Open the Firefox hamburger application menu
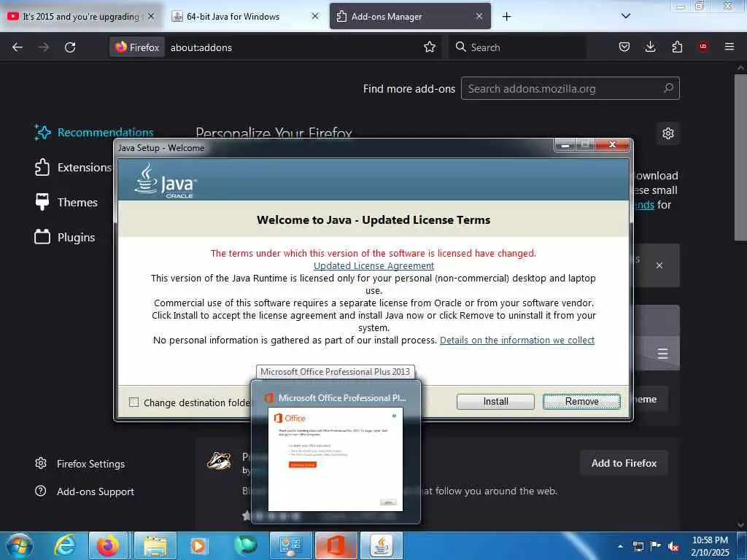 coord(729,47)
